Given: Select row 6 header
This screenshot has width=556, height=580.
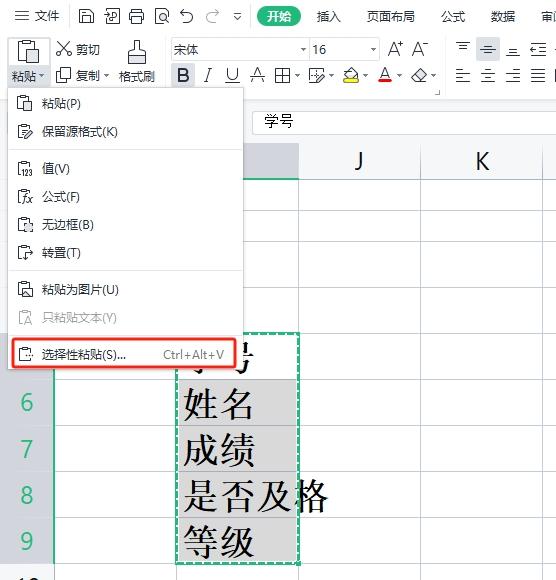Looking at the screenshot, I should coord(27,402).
